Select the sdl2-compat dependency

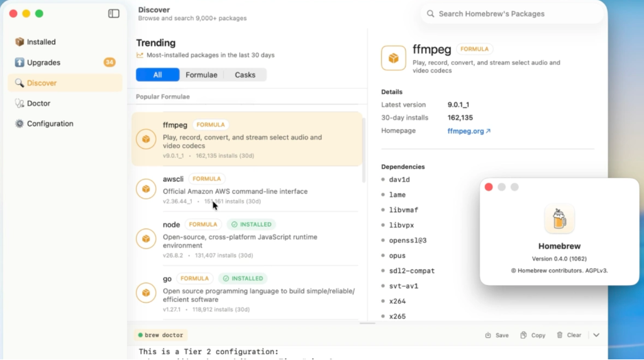coord(412,271)
